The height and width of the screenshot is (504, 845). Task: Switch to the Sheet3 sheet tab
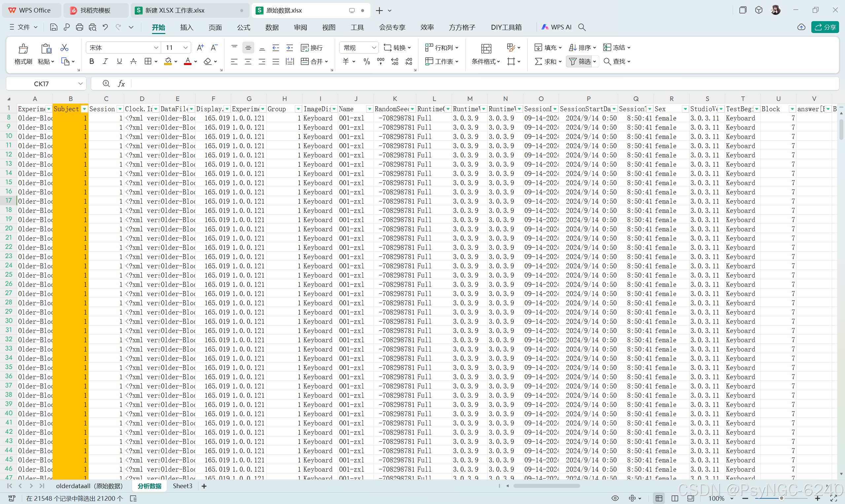183,486
